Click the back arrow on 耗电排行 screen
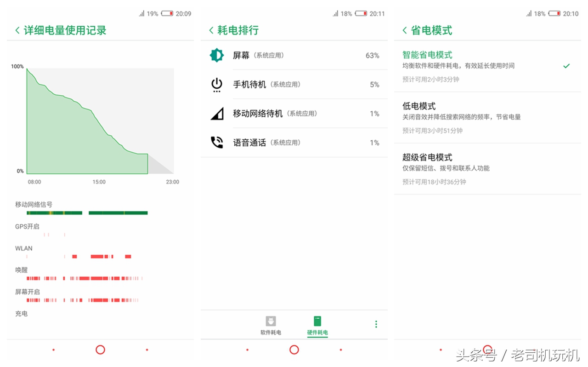Viewport: 588px width, 367px height. 211,31
